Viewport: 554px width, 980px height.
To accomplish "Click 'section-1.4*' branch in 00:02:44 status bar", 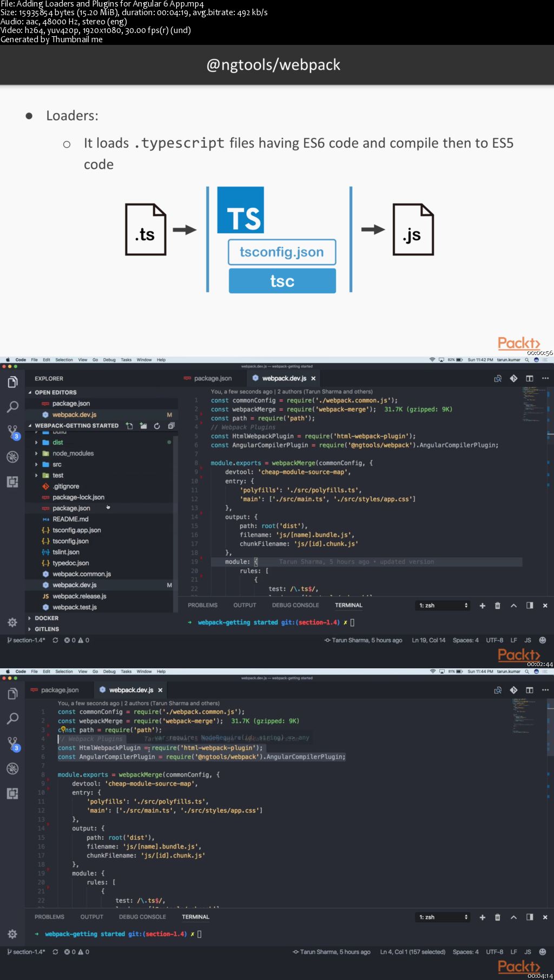I will pos(26,640).
